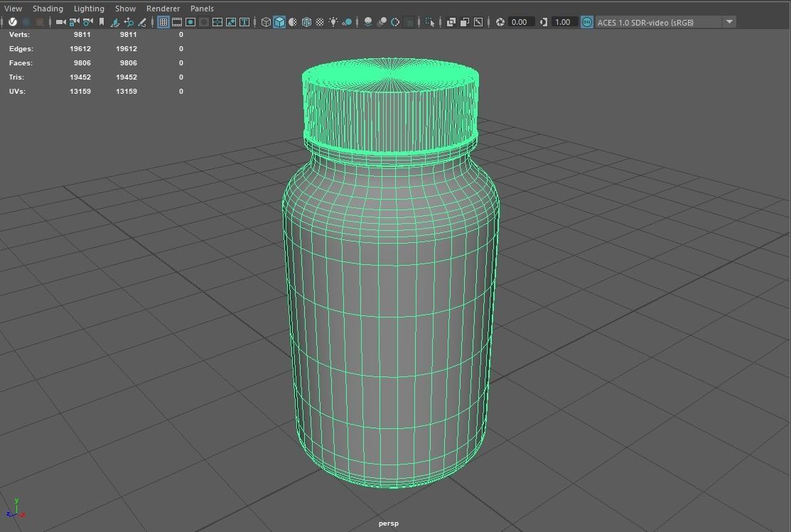This screenshot has height=532, width=791.
Task: Click the Gamma contrast icon
Action: pos(543,22)
